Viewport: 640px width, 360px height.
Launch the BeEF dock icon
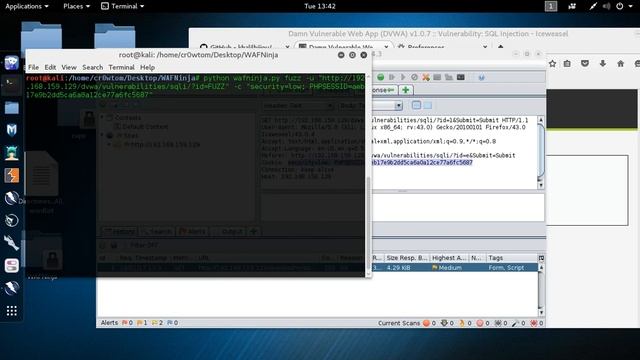[x=11, y=220]
